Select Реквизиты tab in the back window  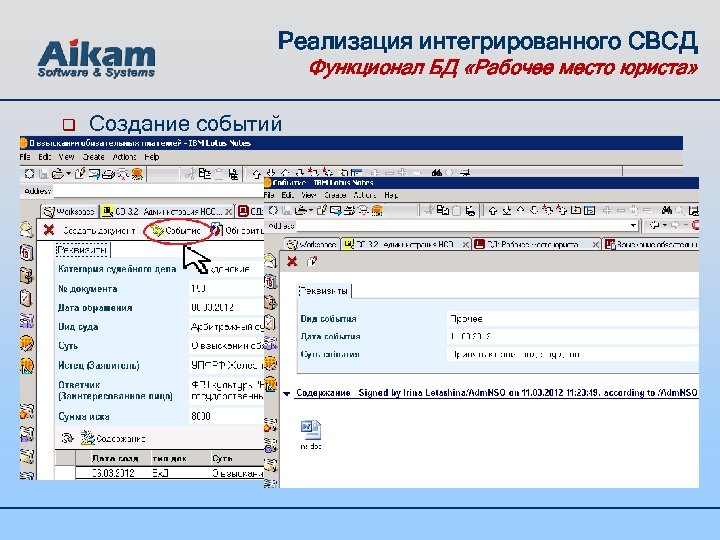coord(82,250)
